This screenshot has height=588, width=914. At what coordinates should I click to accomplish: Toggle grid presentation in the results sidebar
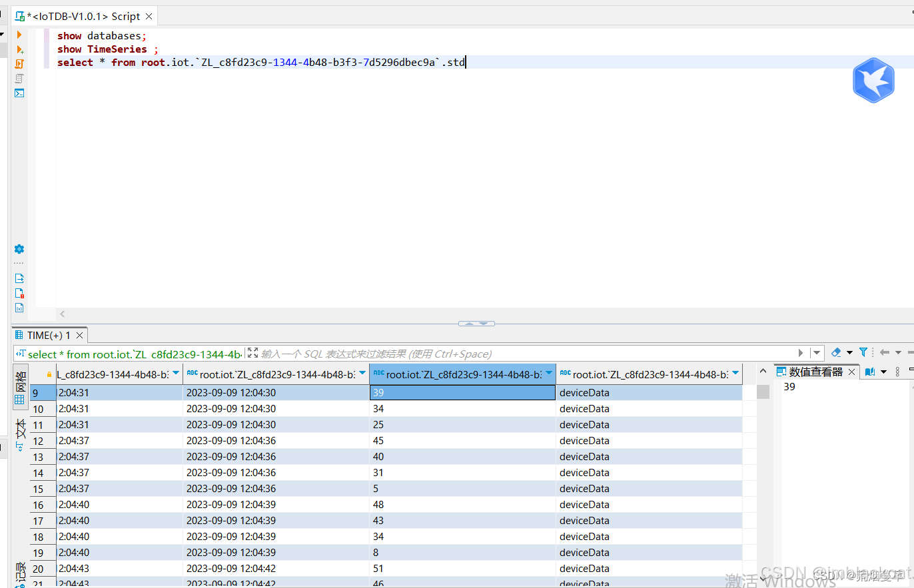(20, 399)
